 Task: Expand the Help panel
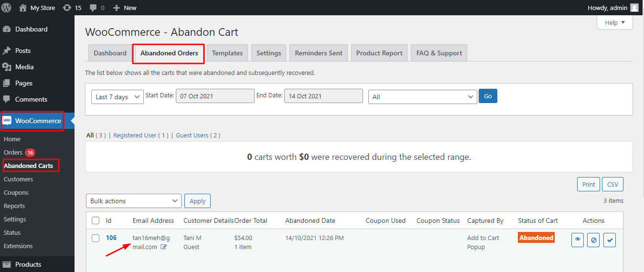[615, 22]
